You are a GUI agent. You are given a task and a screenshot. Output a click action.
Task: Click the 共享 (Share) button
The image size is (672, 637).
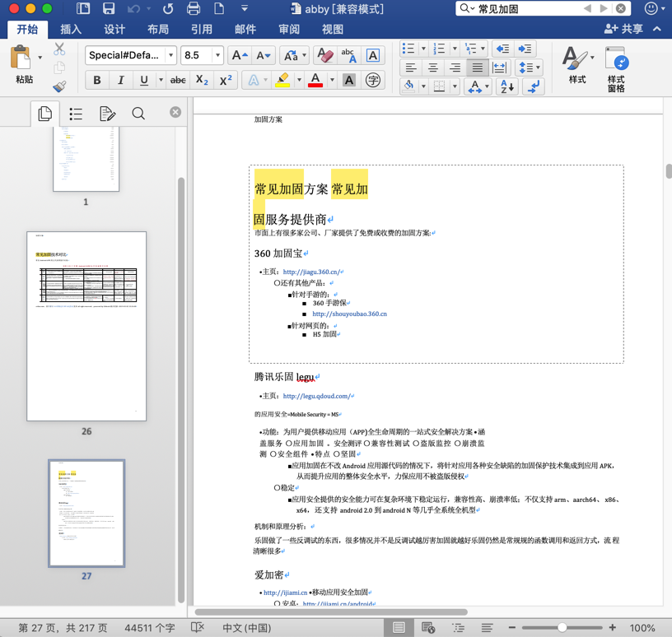pos(623,29)
